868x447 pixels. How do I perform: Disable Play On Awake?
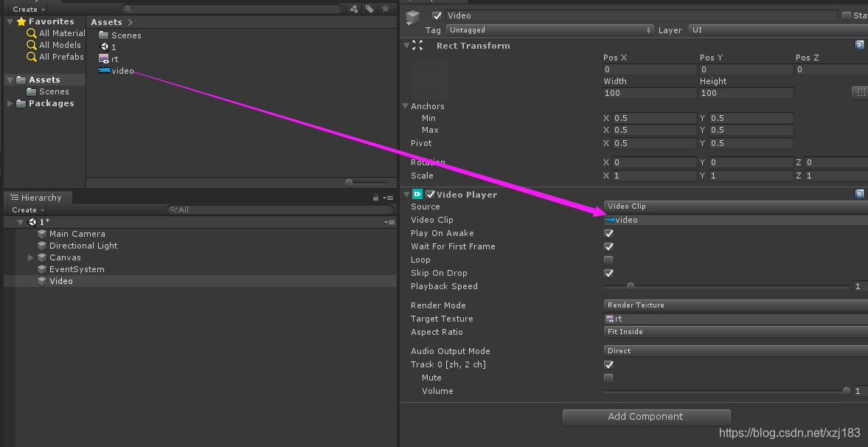(608, 233)
